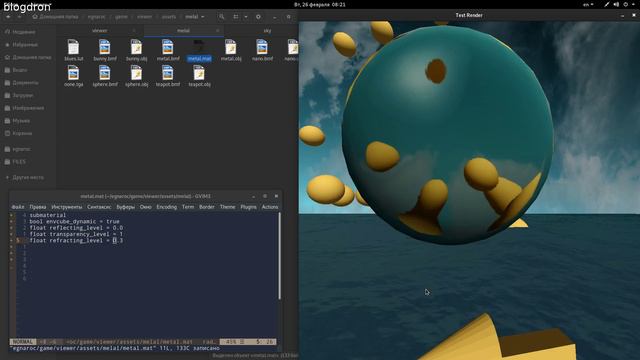
Task: Place cursor on refracting_level line in GVIM
Action: [76, 241]
